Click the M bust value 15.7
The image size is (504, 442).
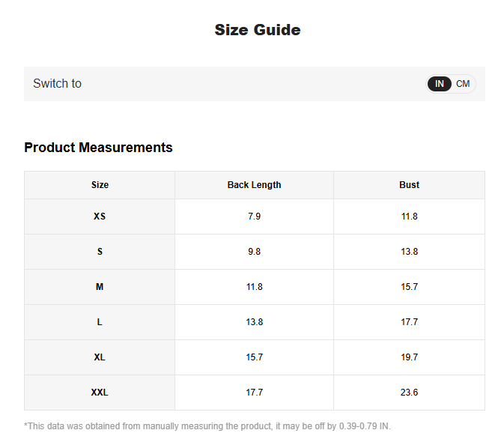(x=409, y=287)
